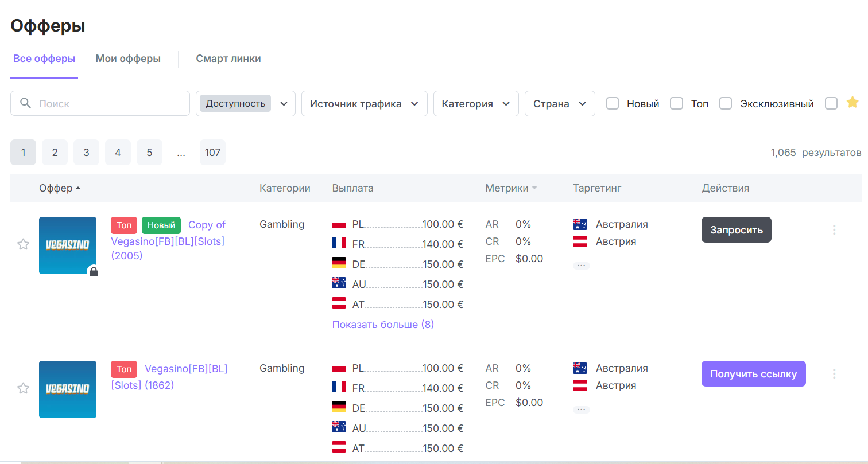Open the Страна country dropdown

(x=559, y=104)
